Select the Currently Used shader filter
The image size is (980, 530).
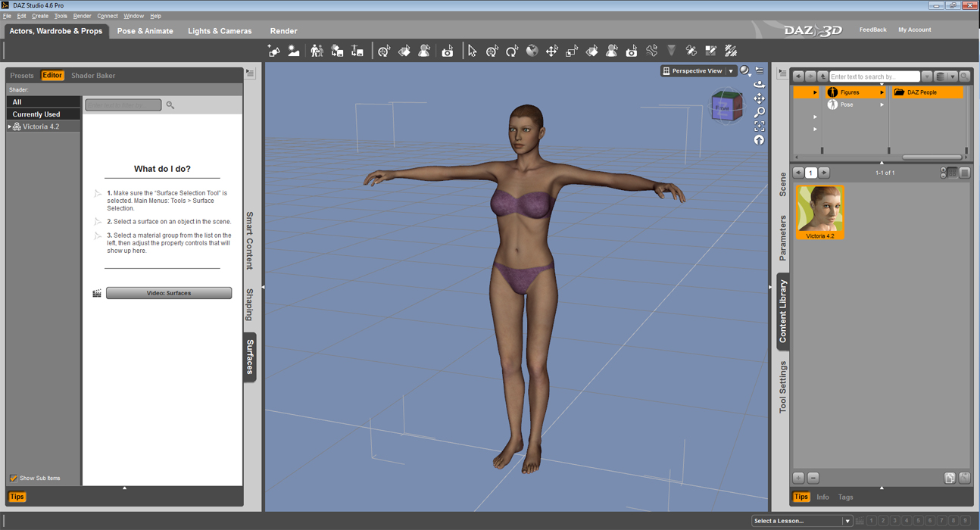pyautogui.click(x=43, y=114)
